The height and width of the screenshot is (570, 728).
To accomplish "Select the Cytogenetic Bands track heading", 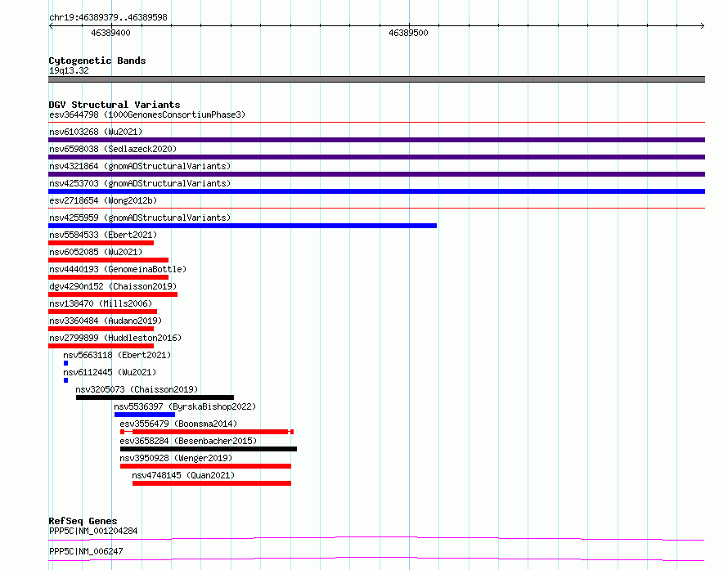I will pos(97,61).
